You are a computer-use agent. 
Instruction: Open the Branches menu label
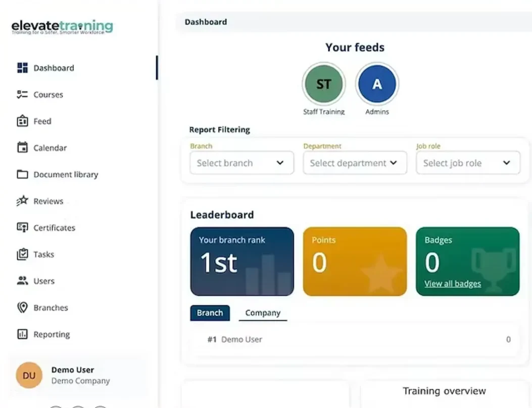pyautogui.click(x=51, y=308)
